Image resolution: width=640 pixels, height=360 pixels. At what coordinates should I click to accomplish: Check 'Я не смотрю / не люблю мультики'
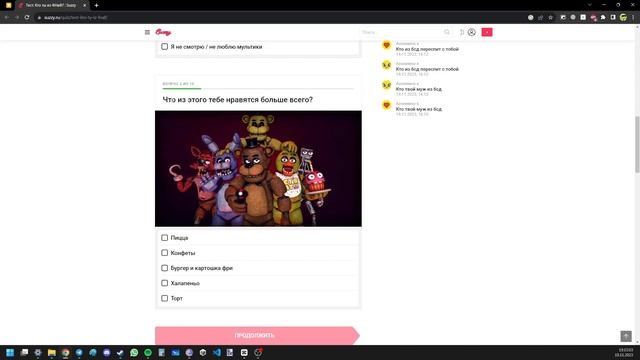(x=164, y=47)
